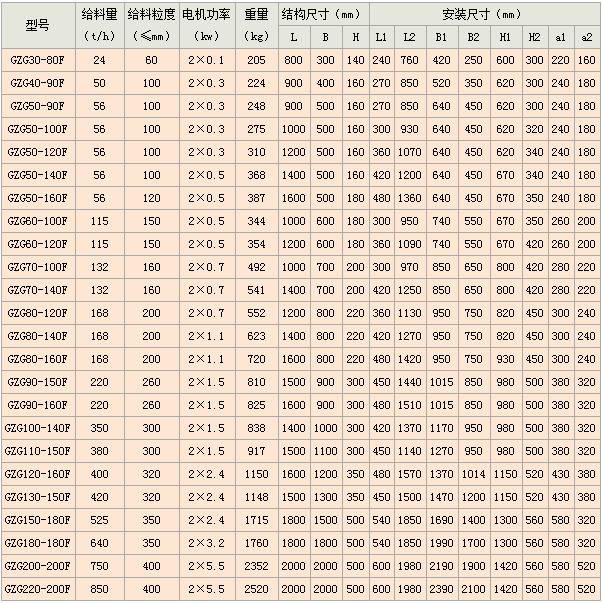Select model GZG90-150F
This screenshot has width=602, height=604.
[38, 382]
